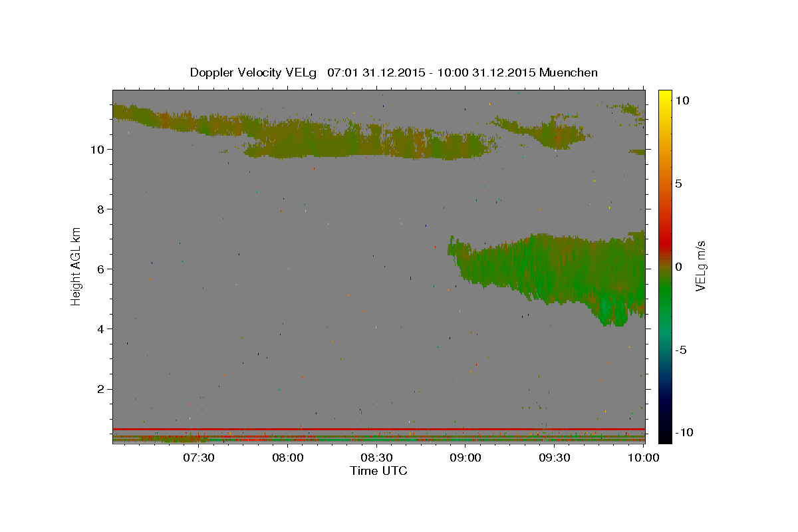Image resolution: width=798 pixels, height=532 pixels.
Task: Click the red horizontal line near the surface
Action: pyautogui.click(x=379, y=429)
